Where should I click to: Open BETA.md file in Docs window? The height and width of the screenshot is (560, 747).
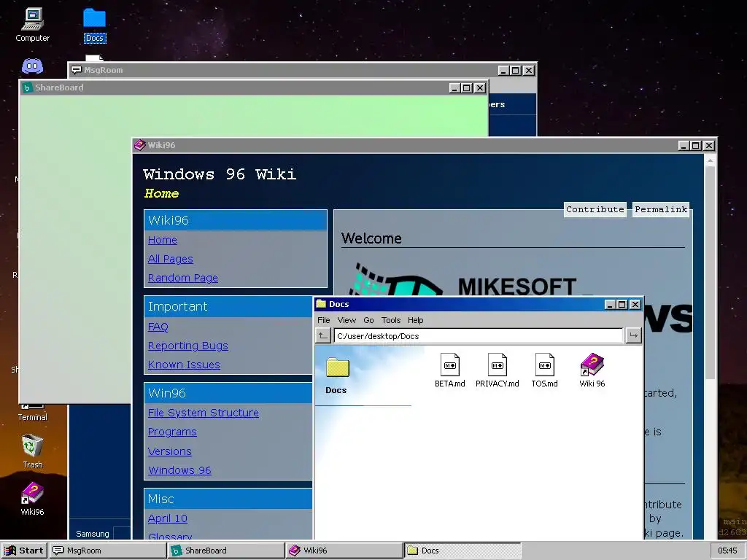(x=449, y=370)
